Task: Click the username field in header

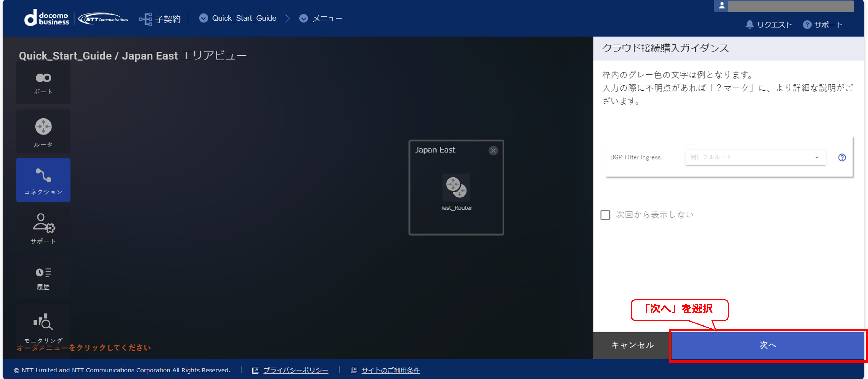Action: [791, 6]
